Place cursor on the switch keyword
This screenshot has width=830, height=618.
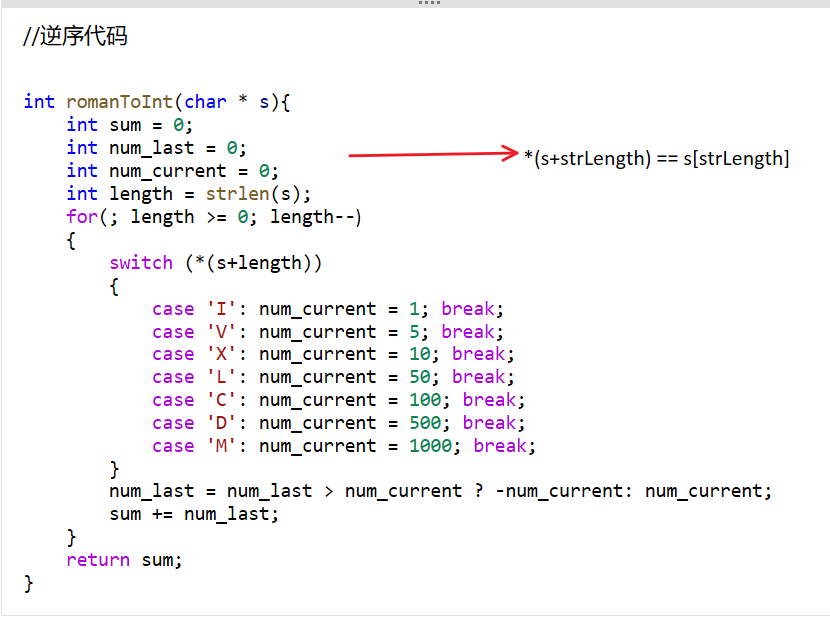[x=141, y=262]
